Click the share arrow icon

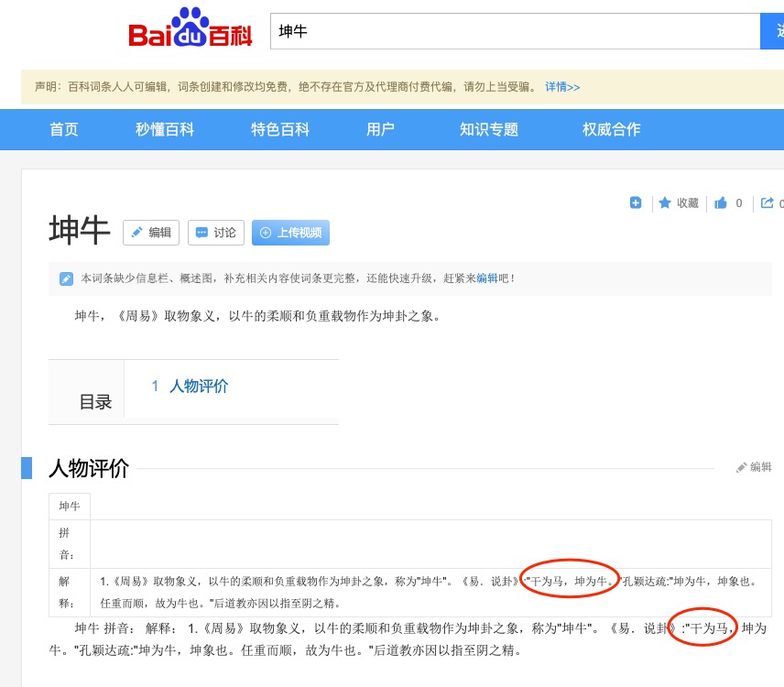click(768, 203)
